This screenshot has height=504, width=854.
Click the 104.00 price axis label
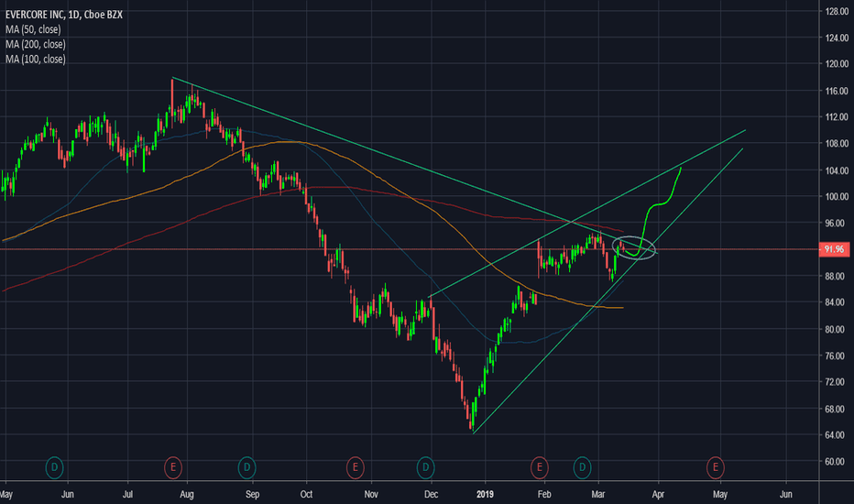click(837, 170)
